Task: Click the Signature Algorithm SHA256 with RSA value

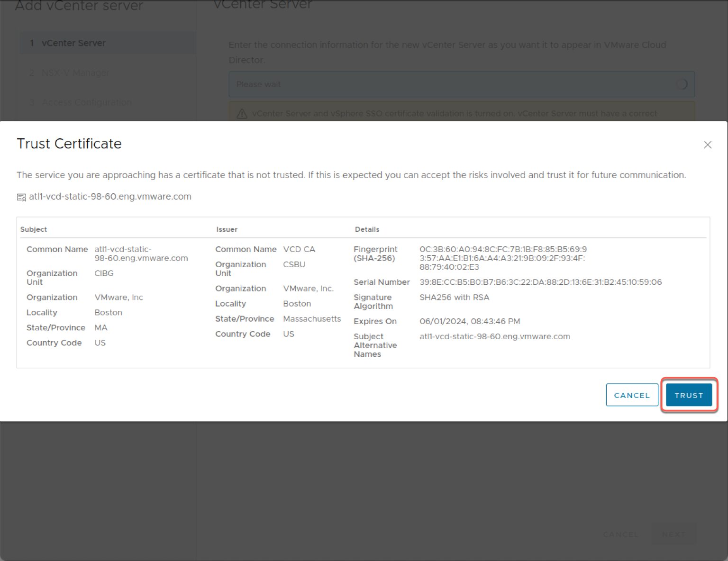Action: pyautogui.click(x=454, y=297)
